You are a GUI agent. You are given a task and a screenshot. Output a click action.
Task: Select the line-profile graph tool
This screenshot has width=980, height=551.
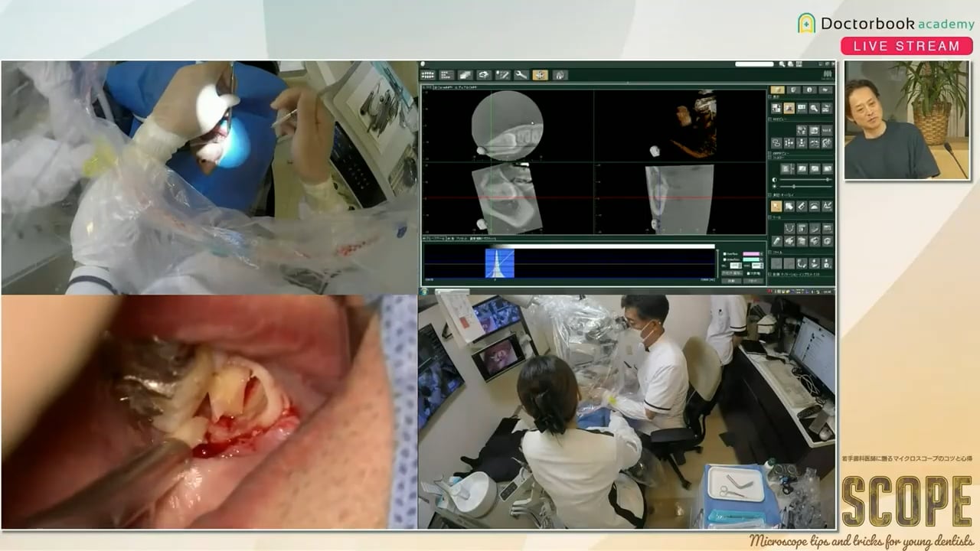[827, 207]
